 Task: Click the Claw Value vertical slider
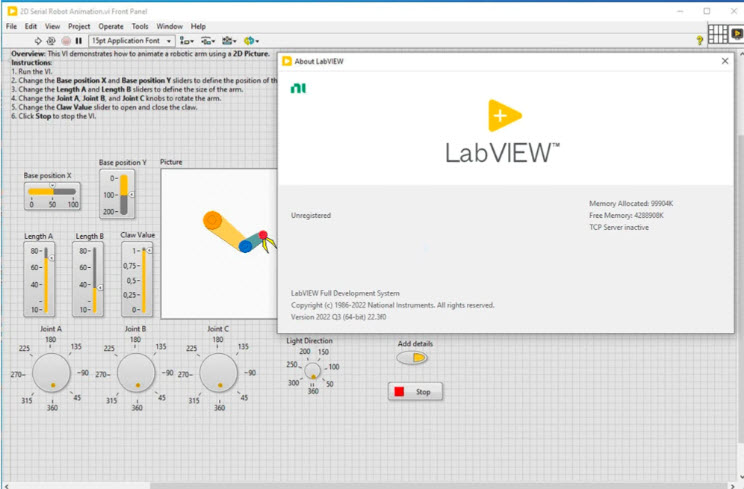[144, 280]
